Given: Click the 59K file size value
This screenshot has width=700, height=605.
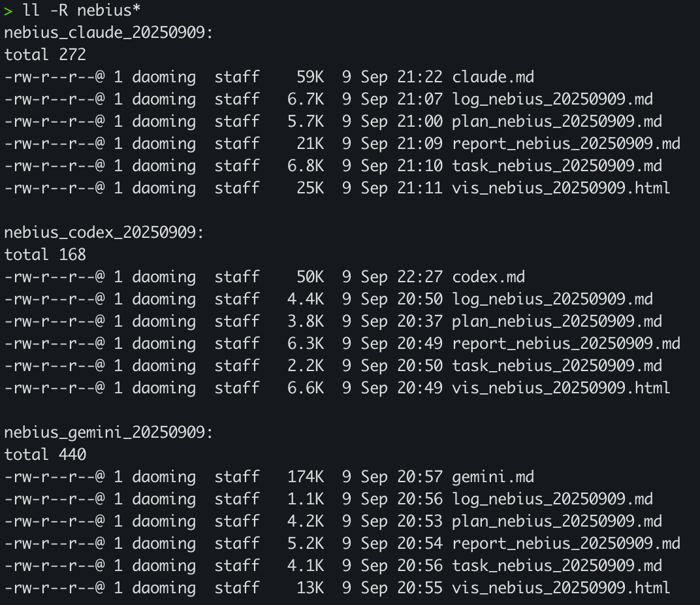Looking at the screenshot, I should [310, 77].
